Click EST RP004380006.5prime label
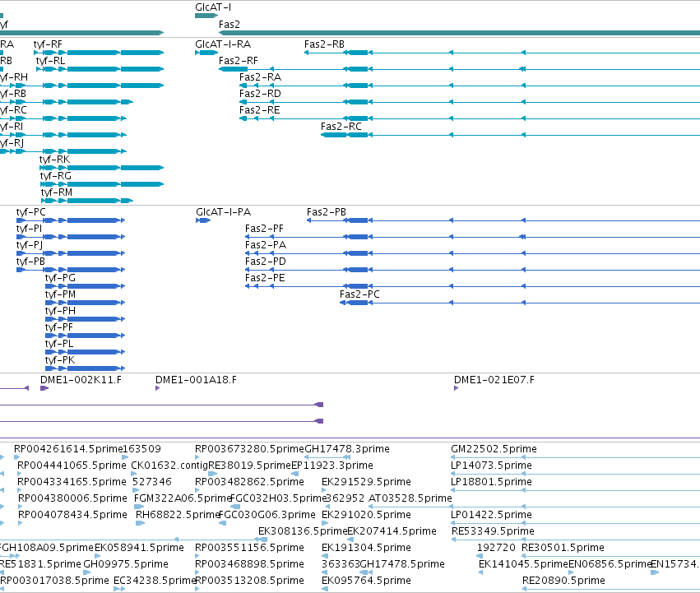 coord(72,498)
